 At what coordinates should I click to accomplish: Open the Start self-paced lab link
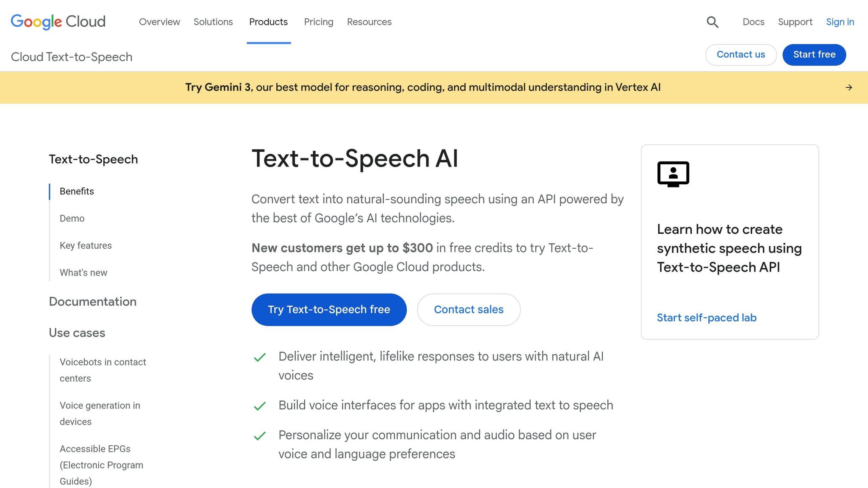[x=707, y=318]
